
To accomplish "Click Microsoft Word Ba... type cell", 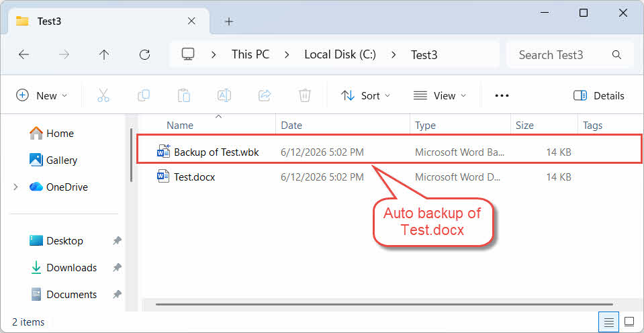I will 459,152.
